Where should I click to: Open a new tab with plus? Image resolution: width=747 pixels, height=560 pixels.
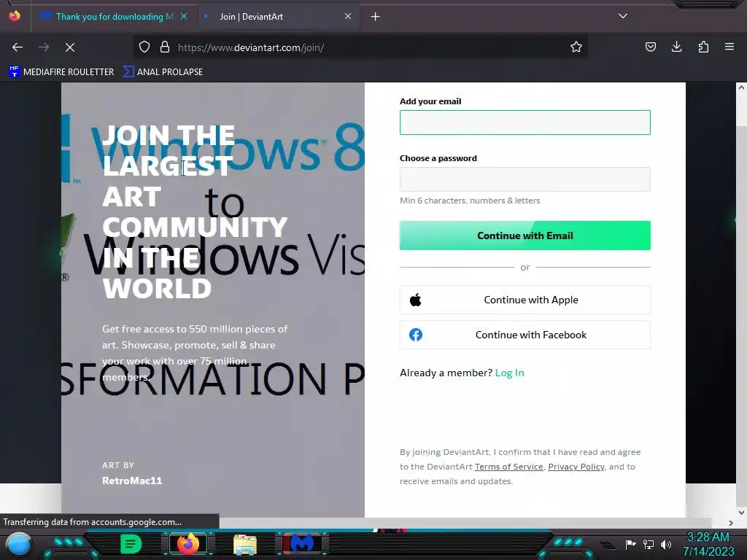pyautogui.click(x=376, y=17)
